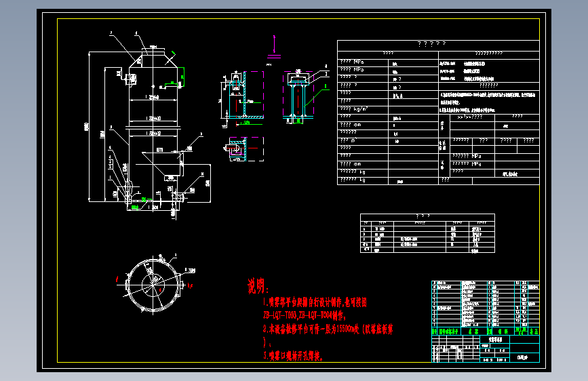Click the cyan I-beam cross-section detail

(299, 97)
